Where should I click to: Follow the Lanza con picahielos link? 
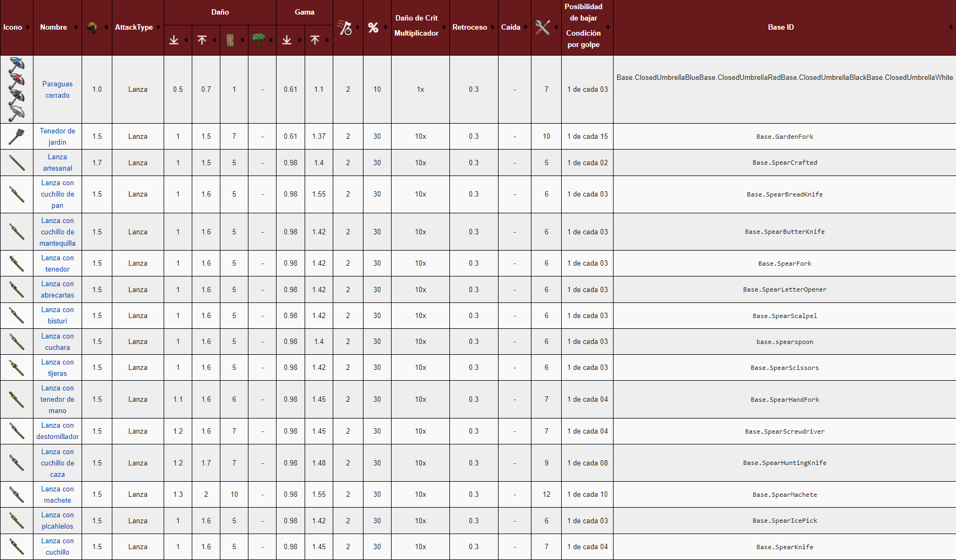pyautogui.click(x=57, y=521)
